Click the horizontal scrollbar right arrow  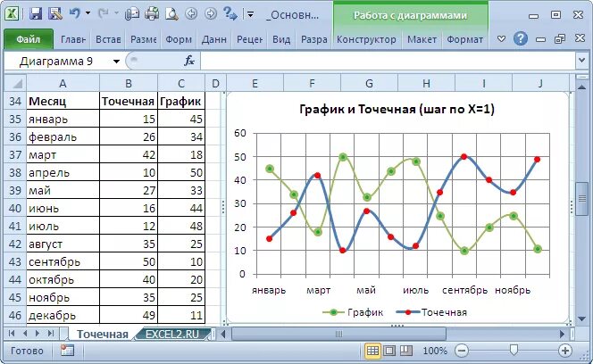[562, 334]
